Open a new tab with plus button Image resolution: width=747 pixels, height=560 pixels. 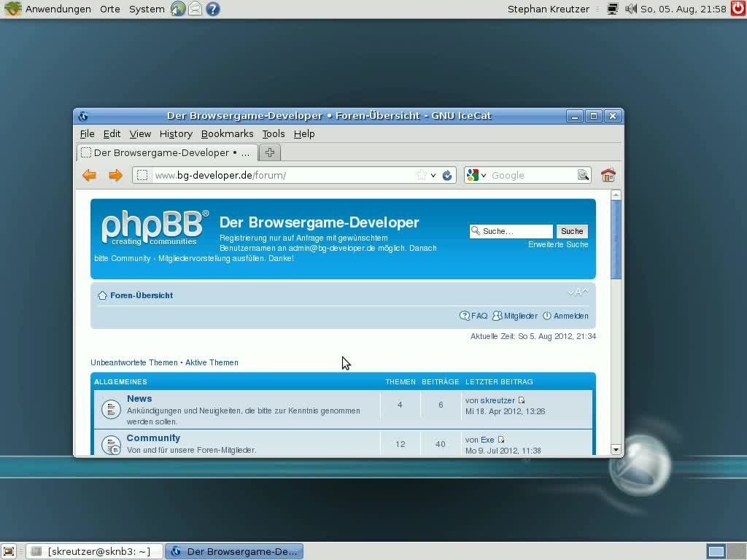pos(270,152)
